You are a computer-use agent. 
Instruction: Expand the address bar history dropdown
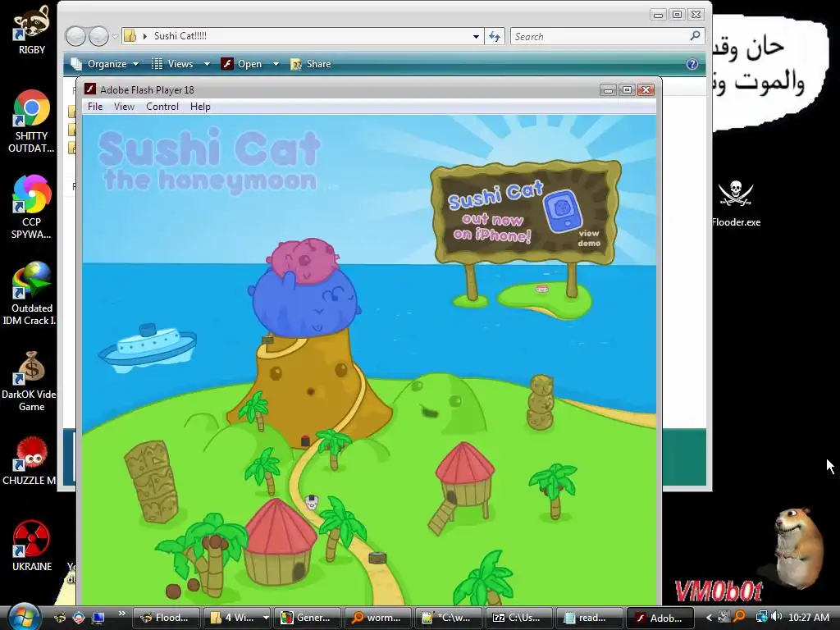pyautogui.click(x=476, y=36)
